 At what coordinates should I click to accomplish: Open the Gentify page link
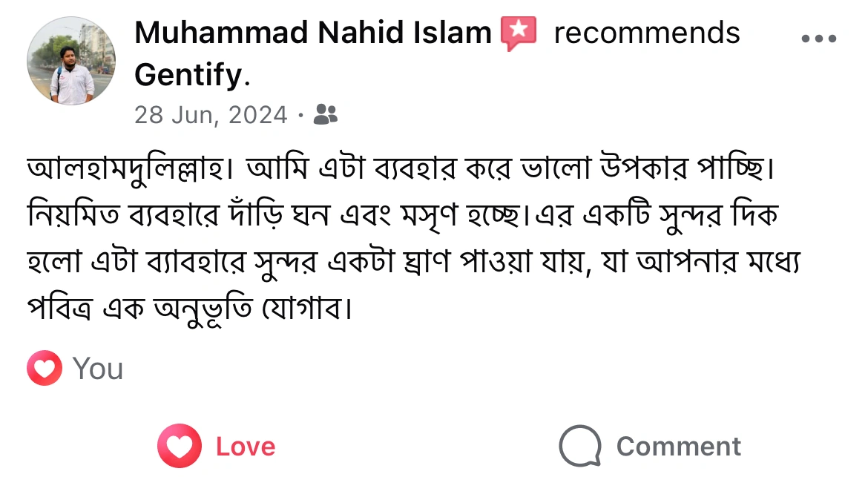pyautogui.click(x=188, y=74)
